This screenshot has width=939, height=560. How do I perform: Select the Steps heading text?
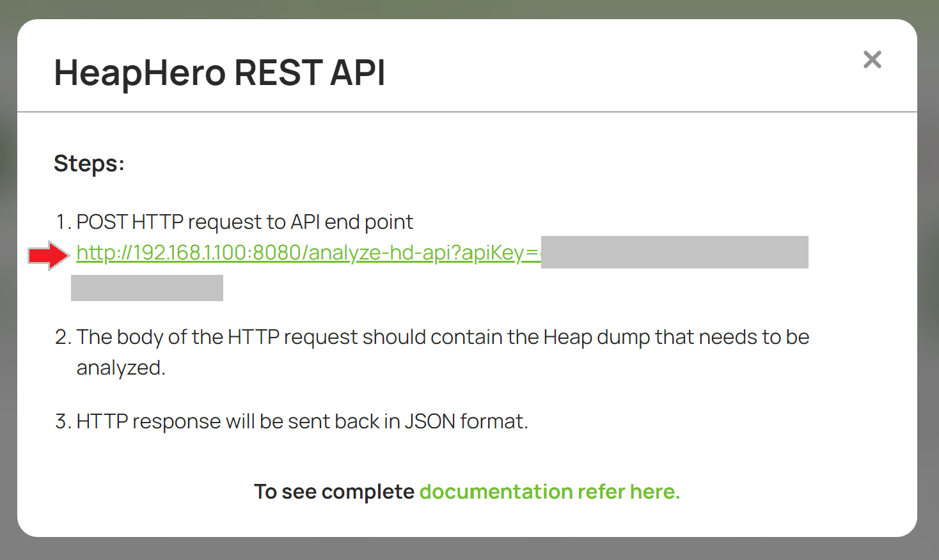click(88, 164)
